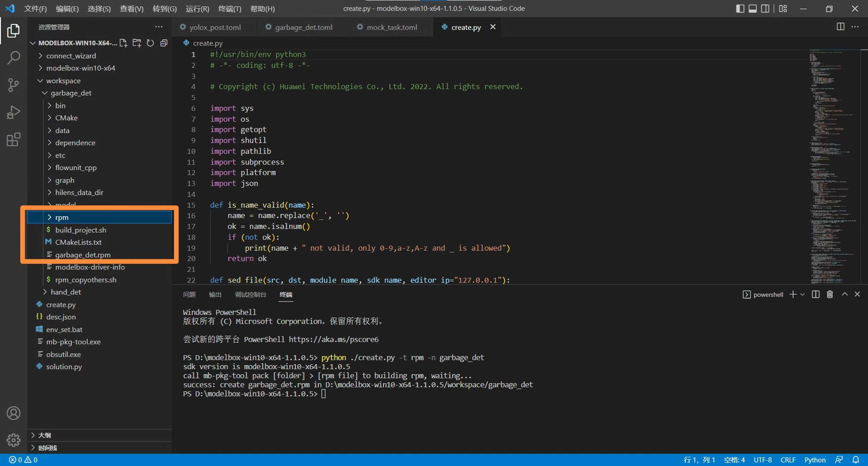Toggle bottom panel layout button
Screen dimensions: 868x466
tap(753, 8)
